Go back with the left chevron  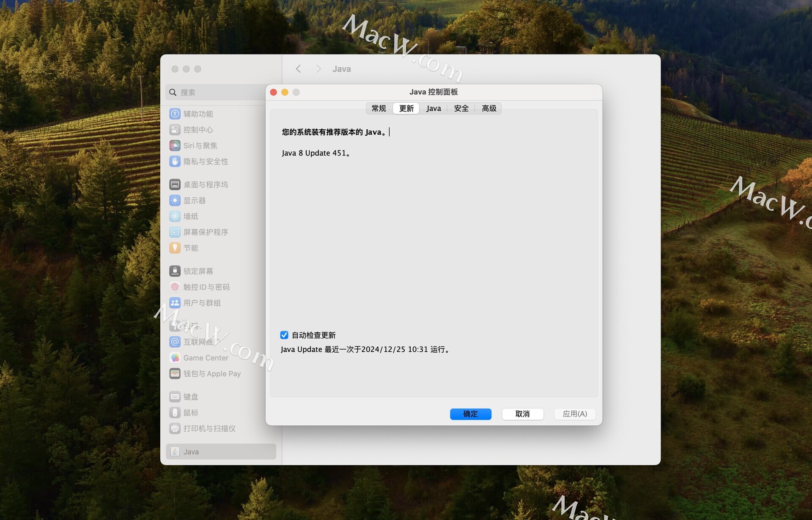click(x=298, y=69)
